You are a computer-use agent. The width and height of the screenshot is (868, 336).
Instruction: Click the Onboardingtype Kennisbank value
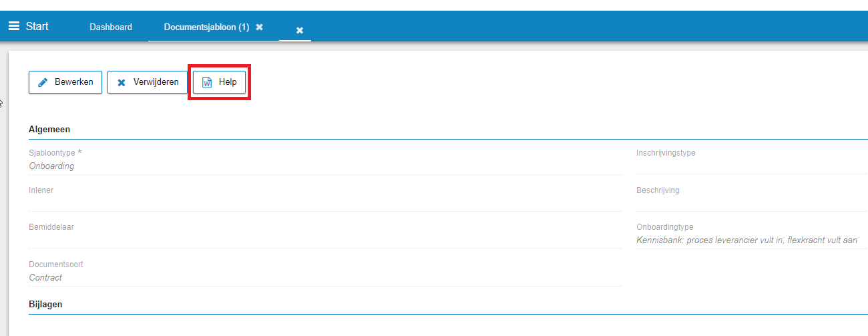click(746, 240)
